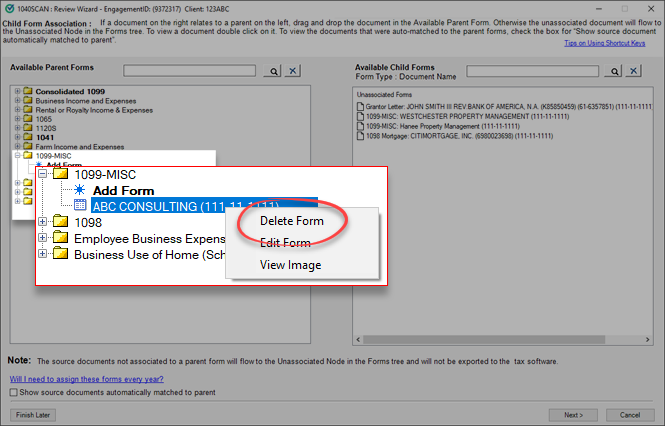Open Tips on Using Shortcut Keys link
The height and width of the screenshot is (426, 665).
tap(606, 44)
